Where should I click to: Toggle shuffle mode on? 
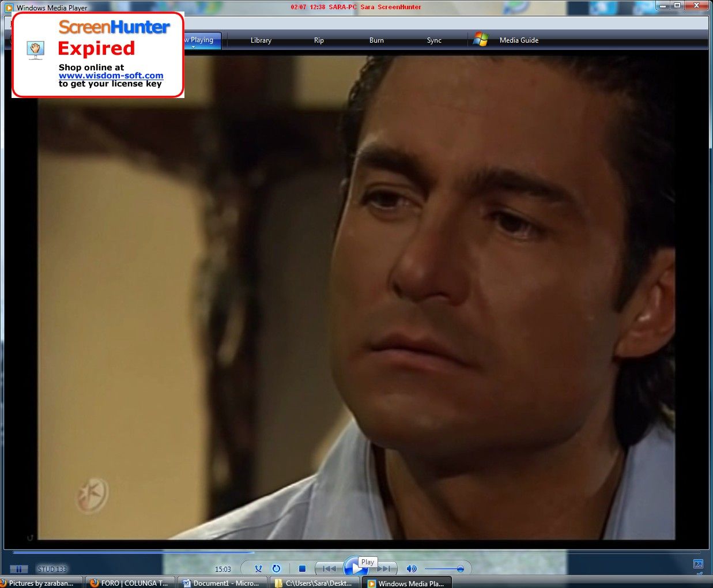click(x=258, y=569)
